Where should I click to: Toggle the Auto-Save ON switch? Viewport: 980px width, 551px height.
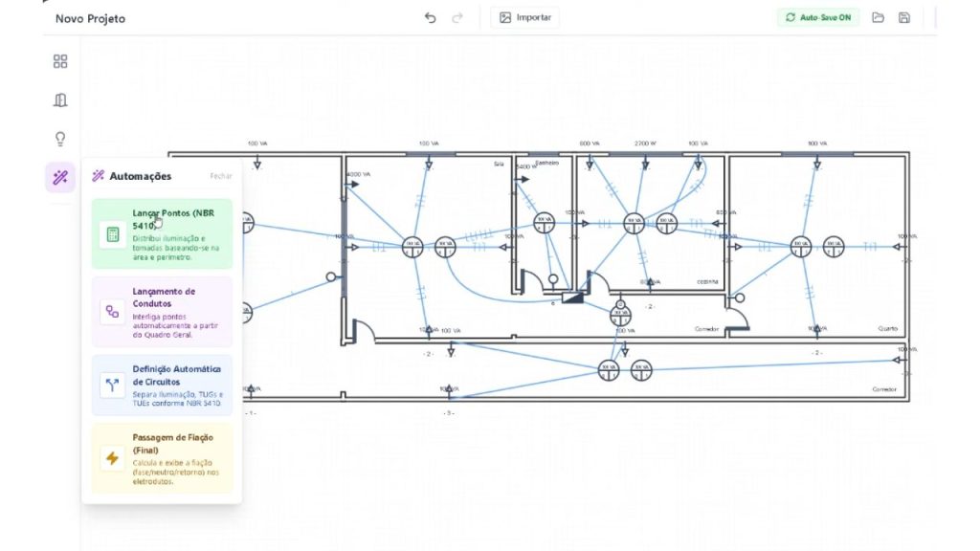pos(818,18)
